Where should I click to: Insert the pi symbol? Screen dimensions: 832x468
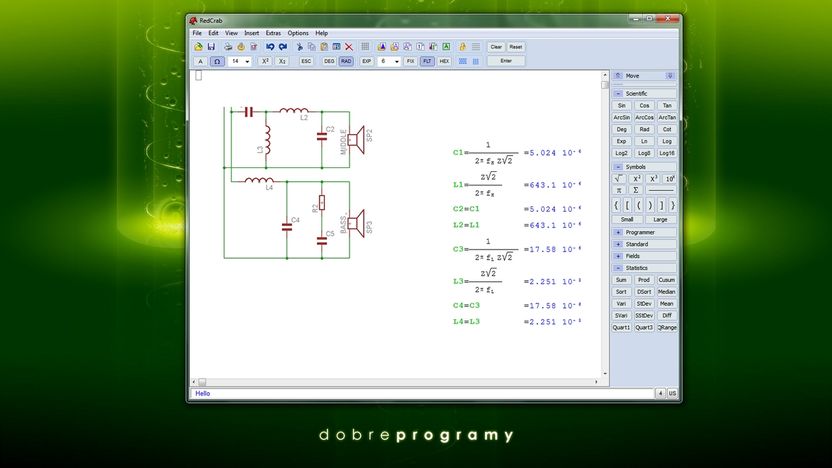619,190
